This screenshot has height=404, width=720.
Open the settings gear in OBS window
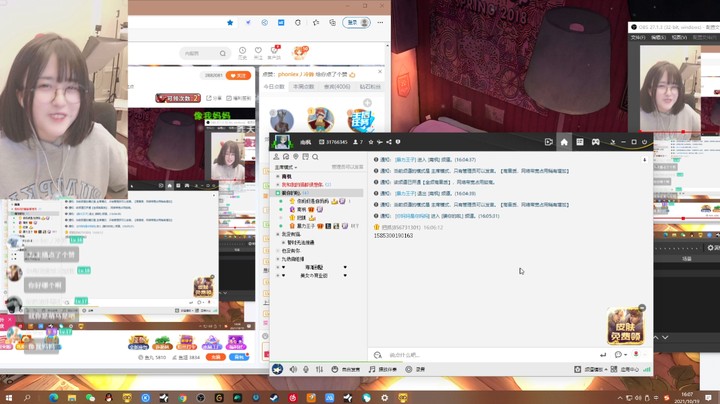coord(711,247)
